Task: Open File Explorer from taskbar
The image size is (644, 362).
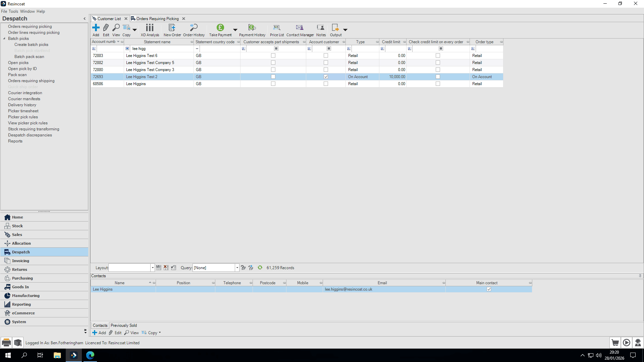Action: pyautogui.click(x=57, y=355)
